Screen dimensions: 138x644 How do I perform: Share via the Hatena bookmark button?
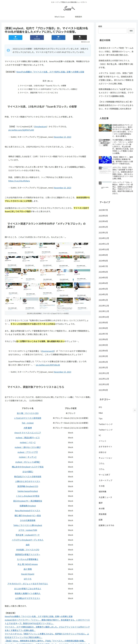(58, 37)
